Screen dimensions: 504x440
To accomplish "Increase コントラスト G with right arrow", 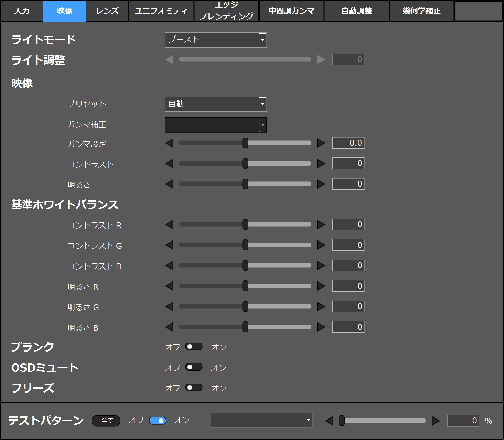I will 321,245.
